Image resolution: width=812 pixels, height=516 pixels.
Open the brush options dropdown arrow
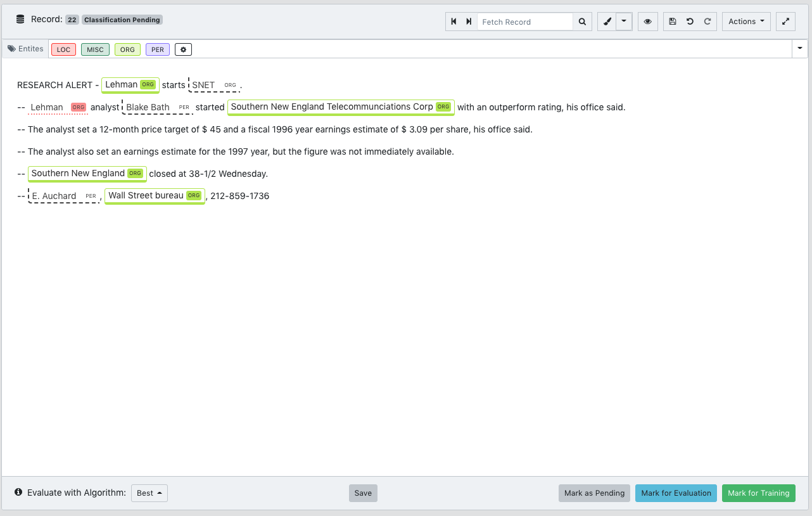coord(624,22)
